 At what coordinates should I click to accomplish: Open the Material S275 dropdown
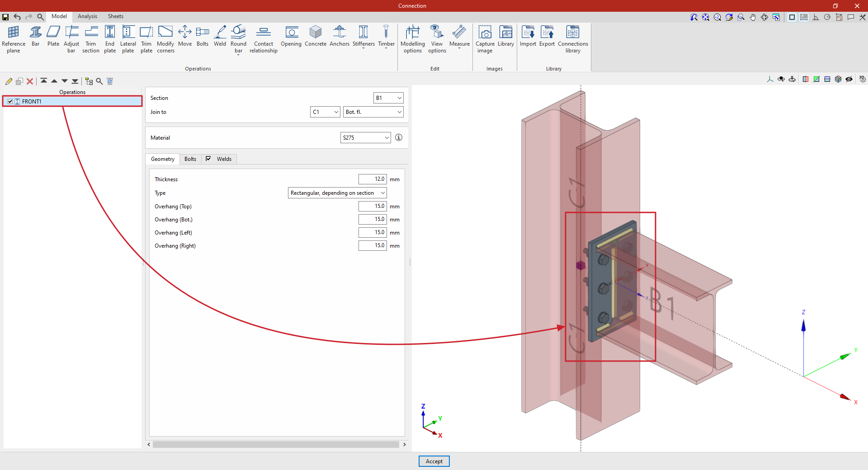click(x=365, y=138)
